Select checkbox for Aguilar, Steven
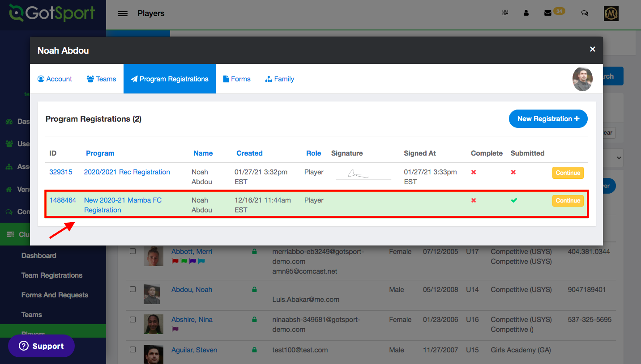641x364 pixels. point(132,350)
